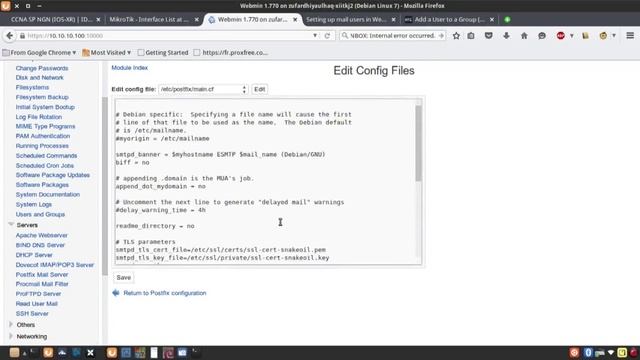Switch to CCNA SP NGN tab
This screenshot has height=360, width=640.
tap(51, 20)
